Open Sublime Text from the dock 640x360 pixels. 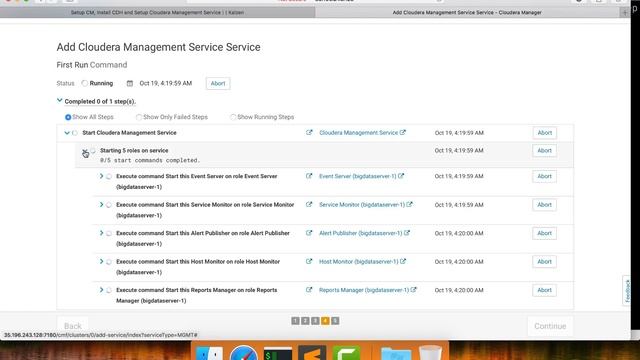(x=312, y=353)
